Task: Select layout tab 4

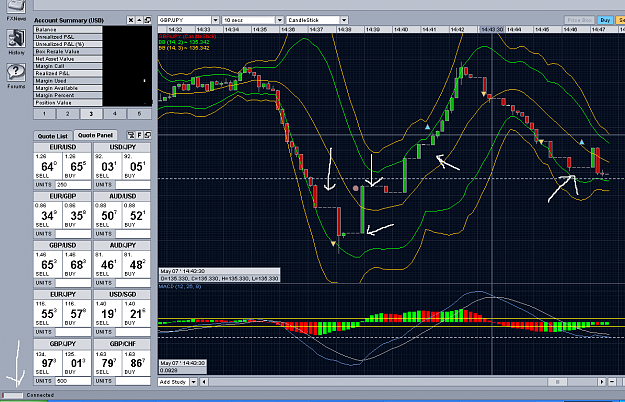Action: pyautogui.click(x=115, y=114)
